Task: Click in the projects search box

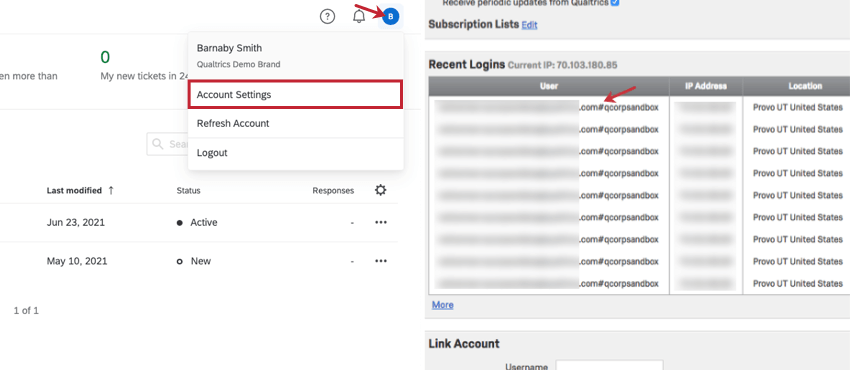Action: tap(168, 144)
